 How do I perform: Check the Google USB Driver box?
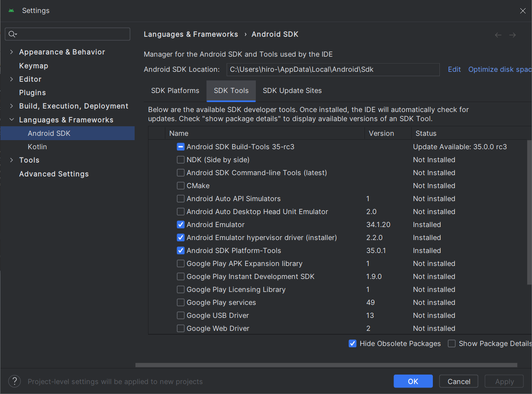[181, 315]
